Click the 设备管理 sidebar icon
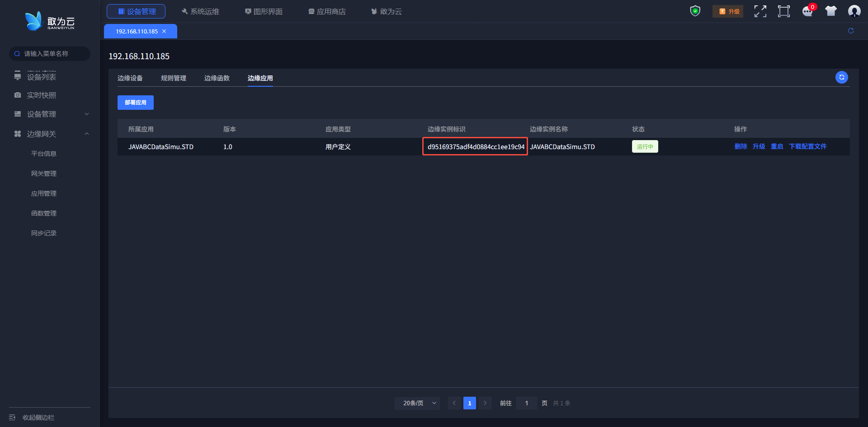Image resolution: width=868 pixels, height=427 pixels. pos(18,114)
